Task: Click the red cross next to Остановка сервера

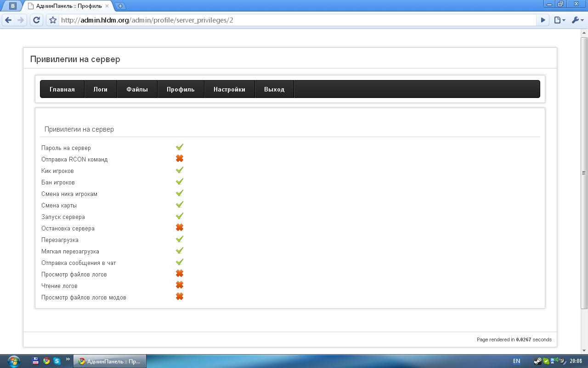Action: click(x=180, y=228)
